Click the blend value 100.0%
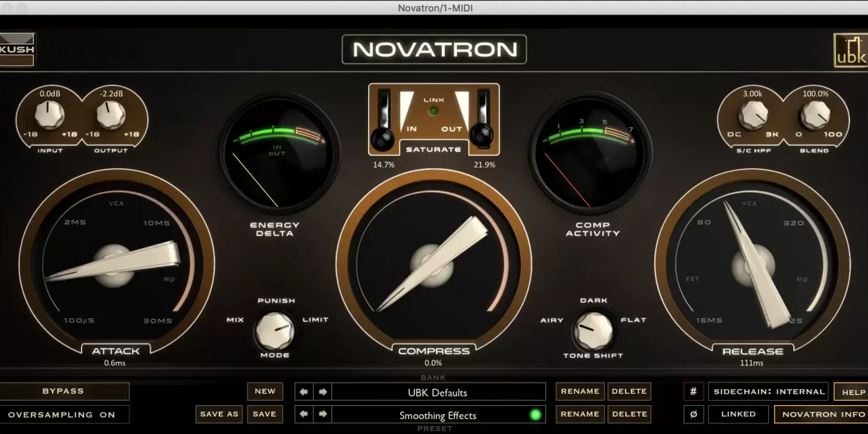868x434 pixels. [815, 94]
